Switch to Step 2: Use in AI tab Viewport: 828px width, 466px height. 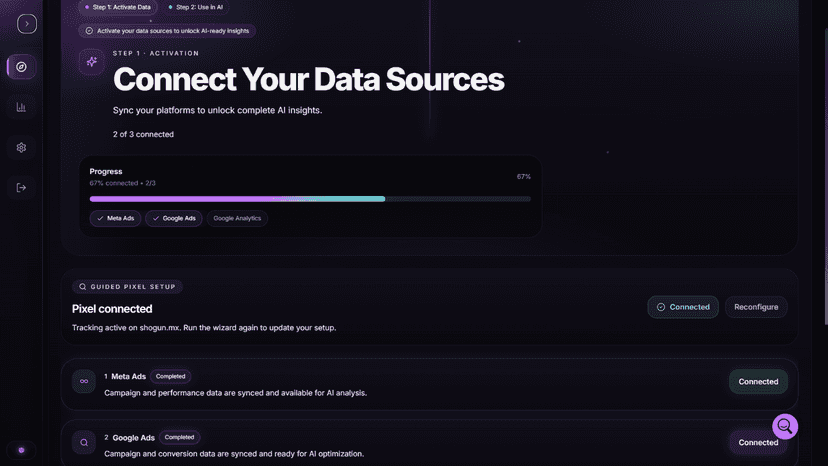point(195,7)
